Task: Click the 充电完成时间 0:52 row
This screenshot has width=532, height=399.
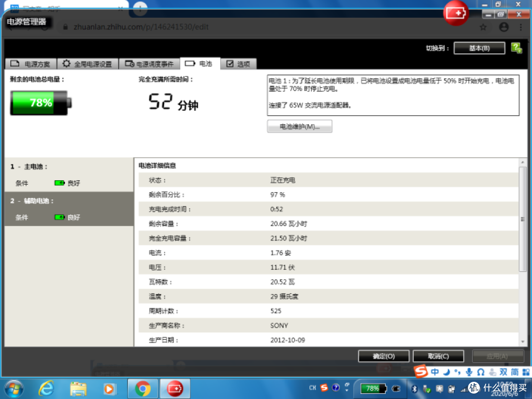Action: pos(328,209)
